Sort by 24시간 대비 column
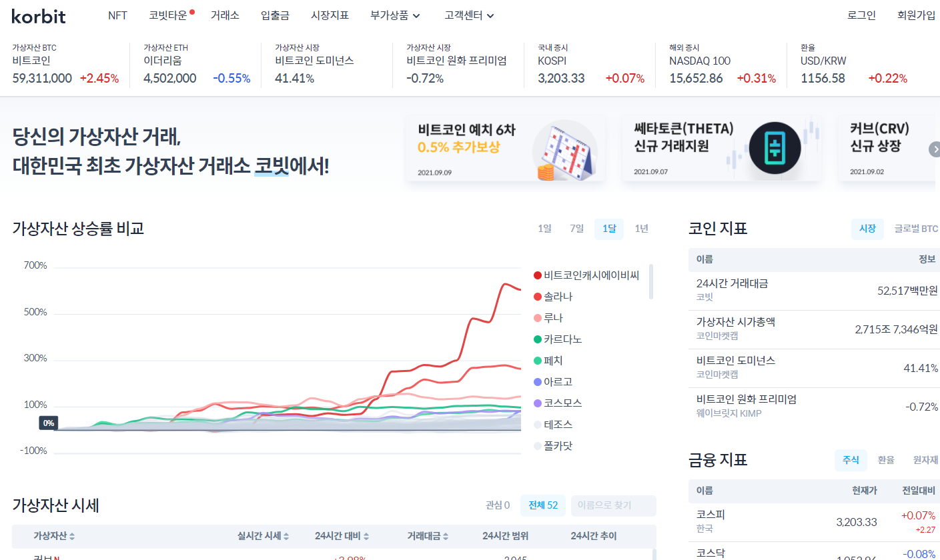 click(342, 536)
